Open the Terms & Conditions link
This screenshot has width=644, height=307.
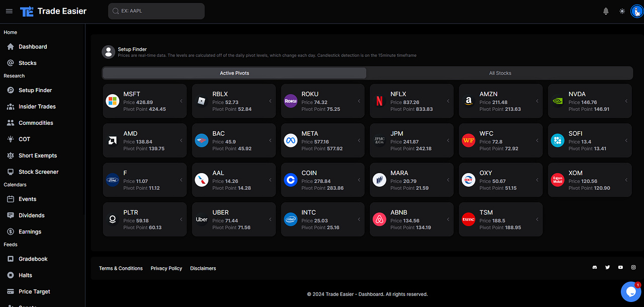121,268
